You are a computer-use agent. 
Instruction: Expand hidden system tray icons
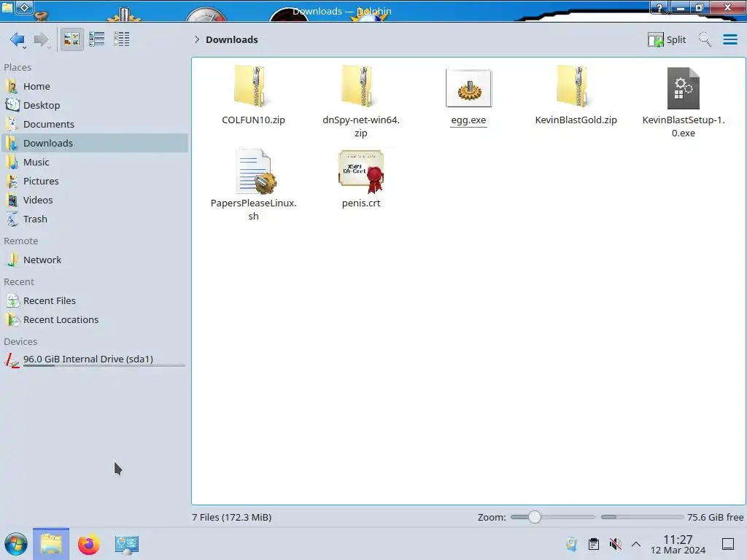pos(636,544)
